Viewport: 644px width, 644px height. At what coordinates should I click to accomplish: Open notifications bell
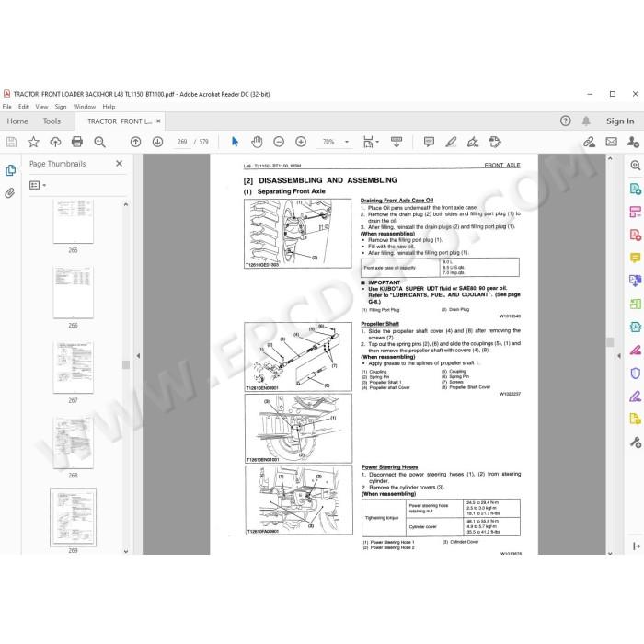pyautogui.click(x=586, y=121)
